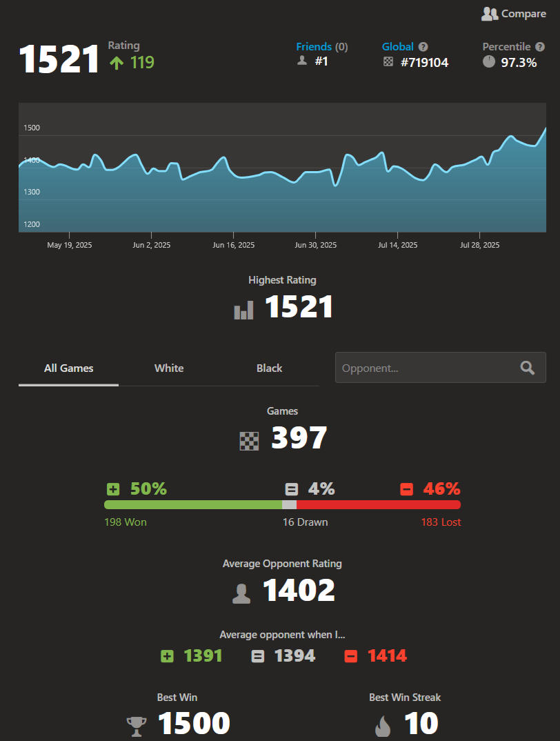560x741 pixels.
Task: Click the red minus icon beside 1414
Action: (x=350, y=656)
